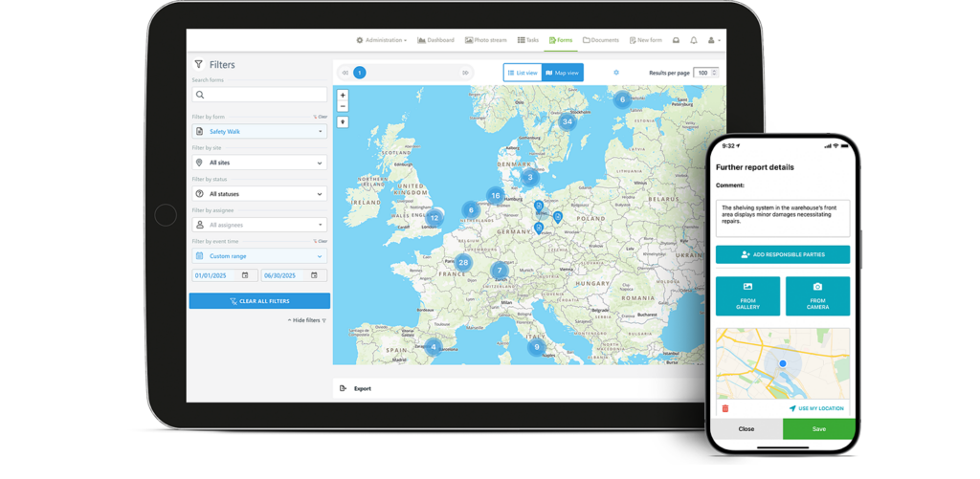This screenshot has width=980, height=479.
Task: Go to the Photo stream tab
Action: (486, 40)
